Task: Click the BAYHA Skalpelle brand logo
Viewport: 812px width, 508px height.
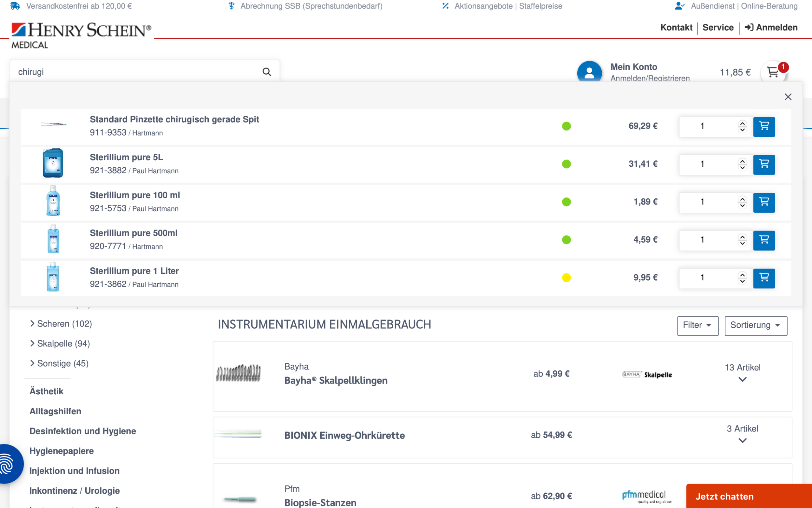Action: pyautogui.click(x=647, y=375)
